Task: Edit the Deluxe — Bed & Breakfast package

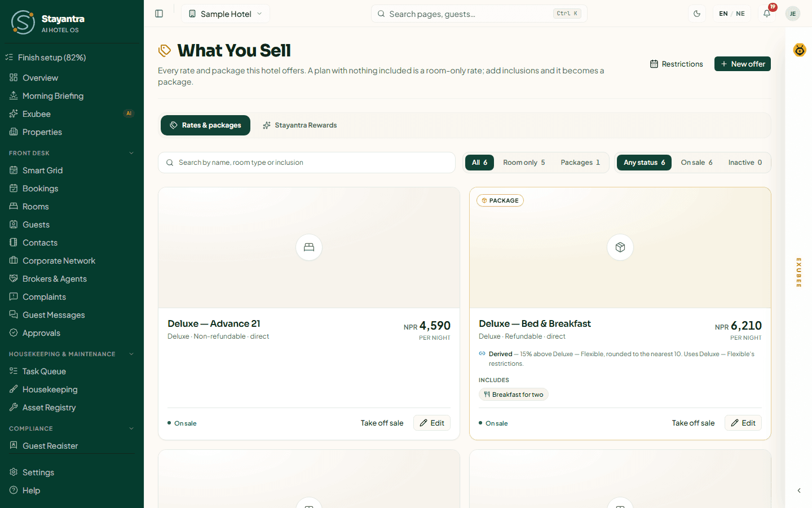Action: pyautogui.click(x=743, y=423)
